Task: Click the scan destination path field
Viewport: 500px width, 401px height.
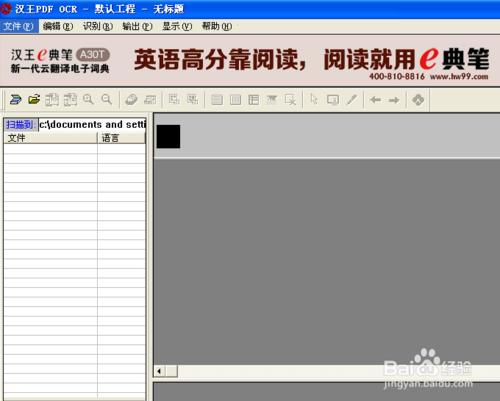Action: point(92,125)
